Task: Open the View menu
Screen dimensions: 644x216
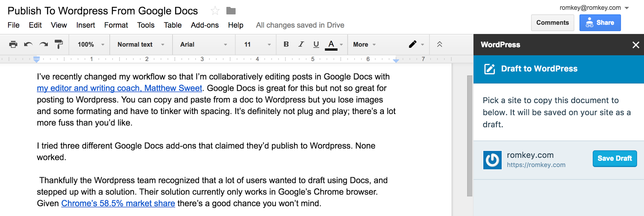Action: coord(59,25)
